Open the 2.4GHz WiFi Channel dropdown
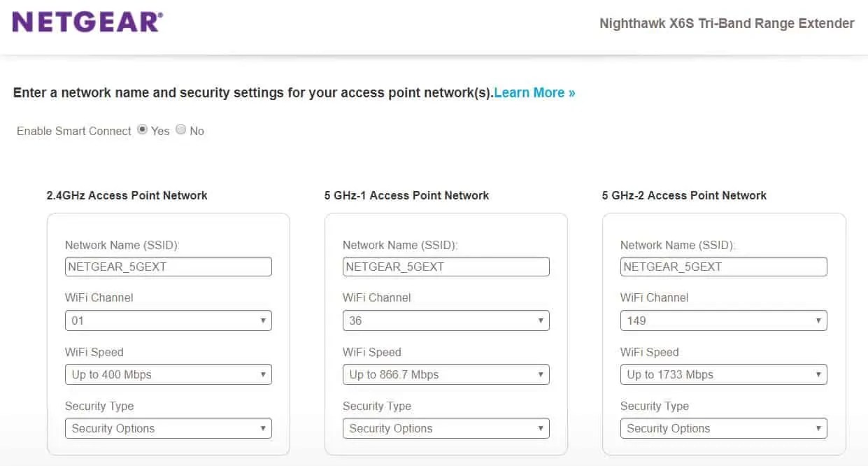Viewport: 868px width, 466px height. click(168, 320)
